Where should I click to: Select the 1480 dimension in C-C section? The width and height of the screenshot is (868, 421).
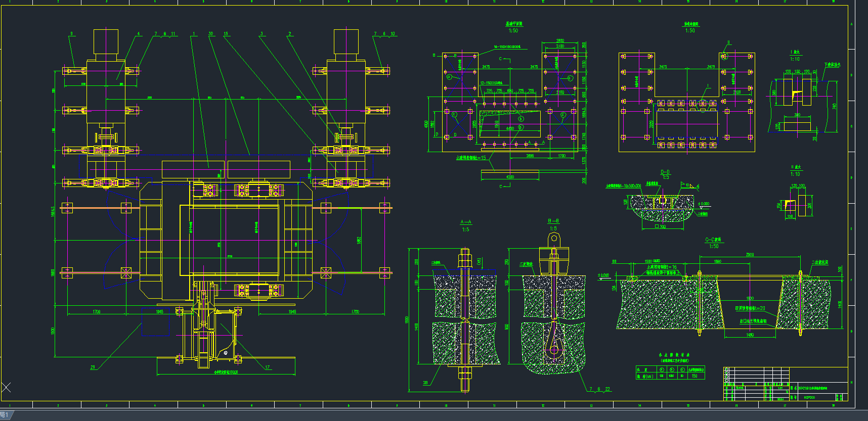click(x=750, y=335)
